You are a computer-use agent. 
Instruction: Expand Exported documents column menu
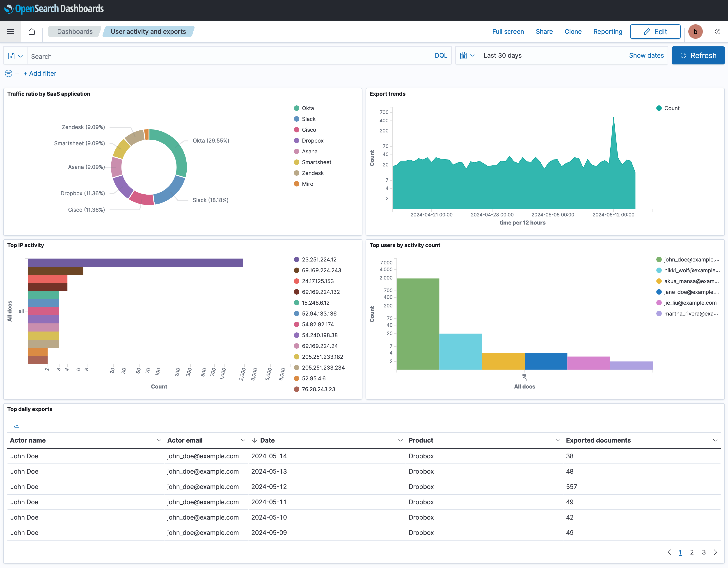click(x=715, y=440)
